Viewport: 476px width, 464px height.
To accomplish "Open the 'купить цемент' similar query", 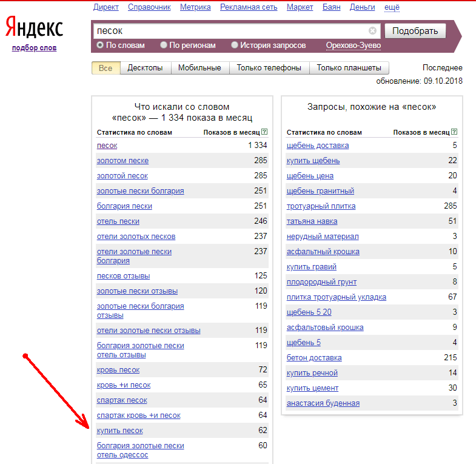I will [312, 388].
